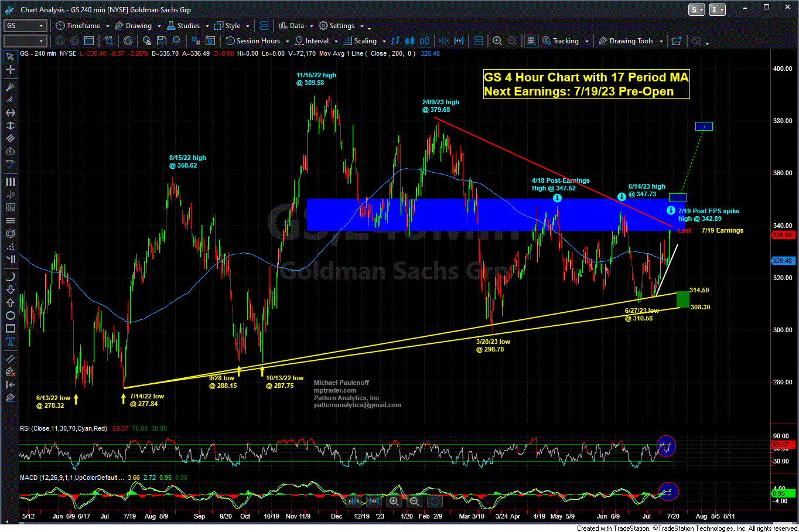Viewport: 799px width, 532px height.
Task: Expand the Tracking dropdown
Action: [x=586, y=41]
